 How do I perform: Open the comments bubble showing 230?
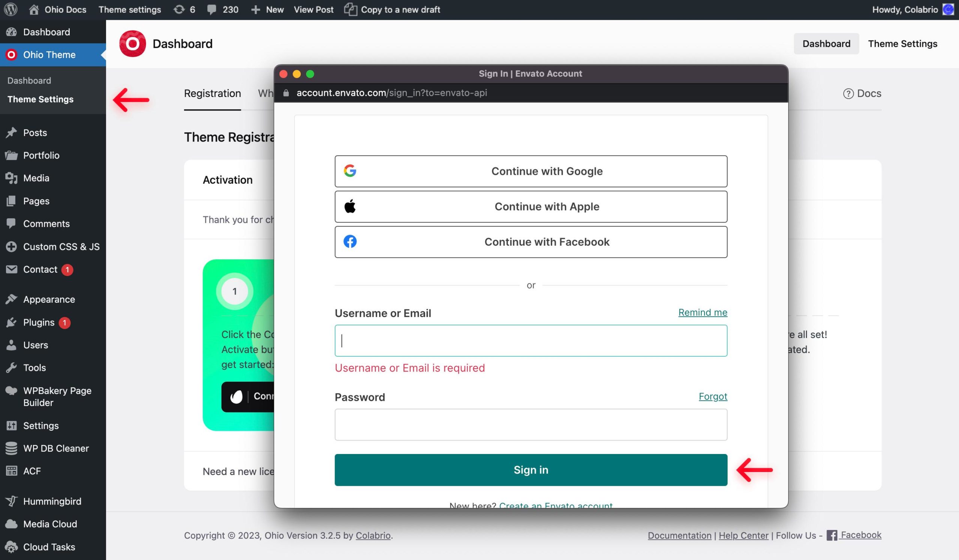(x=223, y=9)
